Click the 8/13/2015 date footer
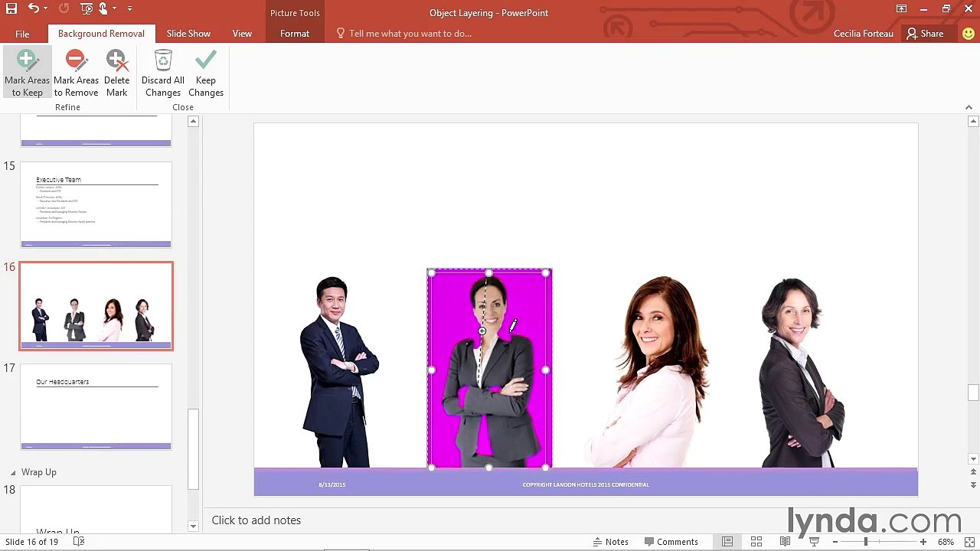 coord(332,484)
